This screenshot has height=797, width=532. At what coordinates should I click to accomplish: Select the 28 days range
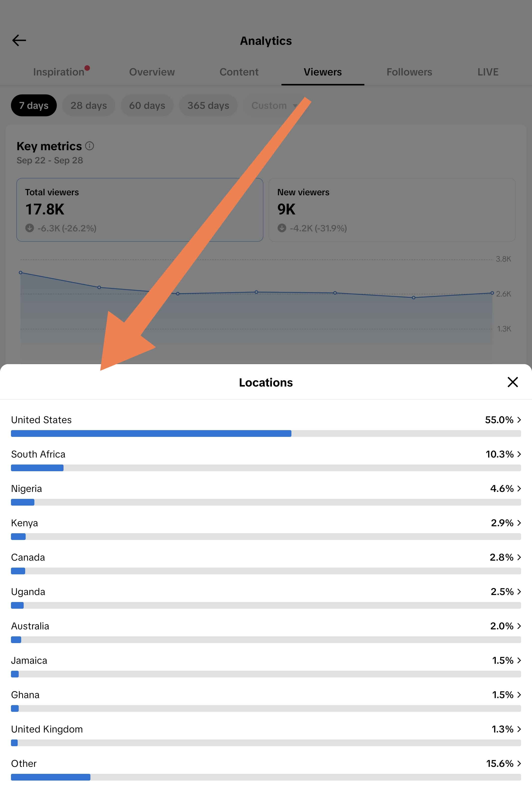89,106
